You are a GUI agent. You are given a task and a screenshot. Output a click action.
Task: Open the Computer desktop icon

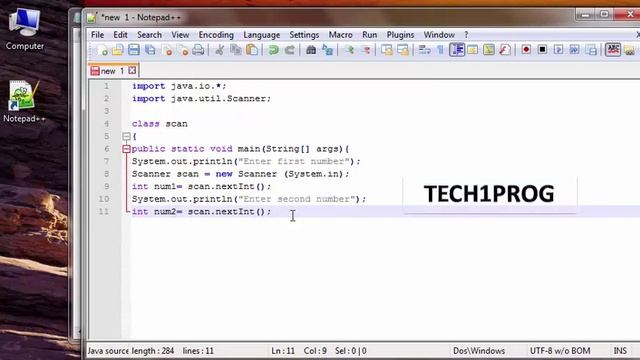(24, 29)
